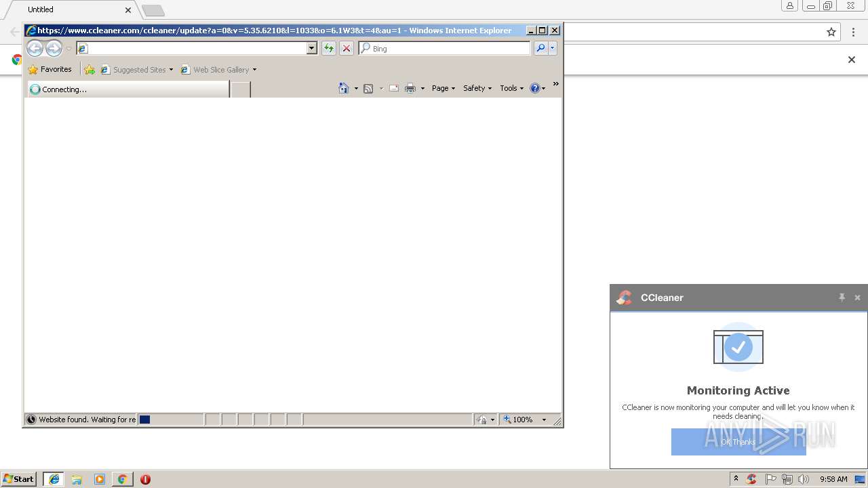The width and height of the screenshot is (868, 488).
Task: Click the CCleaner system tray icon
Action: pyautogui.click(x=751, y=479)
